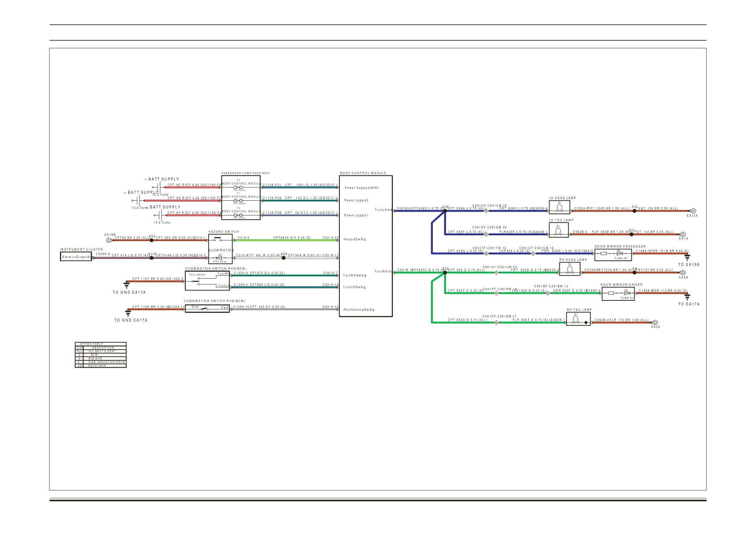This screenshot has width=756, height=535.
Task: Click the RH HEAD LAMP bulb symbol
Action: coord(570,270)
